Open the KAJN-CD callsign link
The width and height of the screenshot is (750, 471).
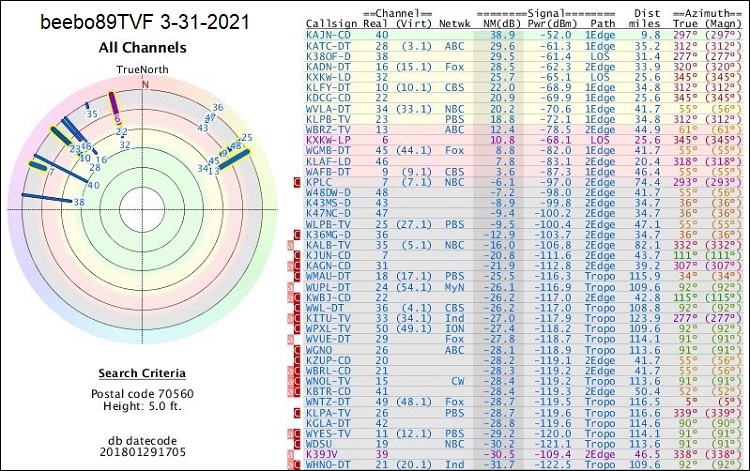coord(327,34)
